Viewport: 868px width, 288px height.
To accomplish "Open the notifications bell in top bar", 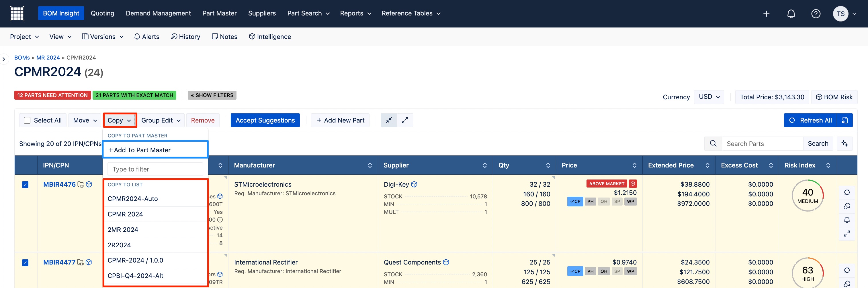I will tap(791, 14).
